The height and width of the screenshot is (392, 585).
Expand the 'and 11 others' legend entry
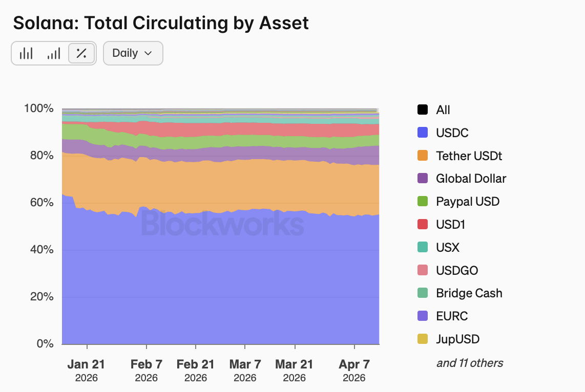pyautogui.click(x=470, y=363)
